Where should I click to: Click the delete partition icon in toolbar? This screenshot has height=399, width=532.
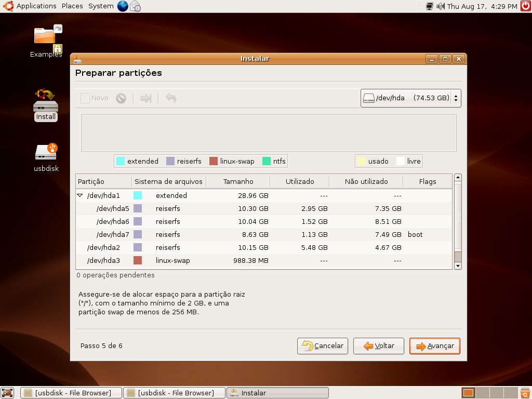[121, 98]
